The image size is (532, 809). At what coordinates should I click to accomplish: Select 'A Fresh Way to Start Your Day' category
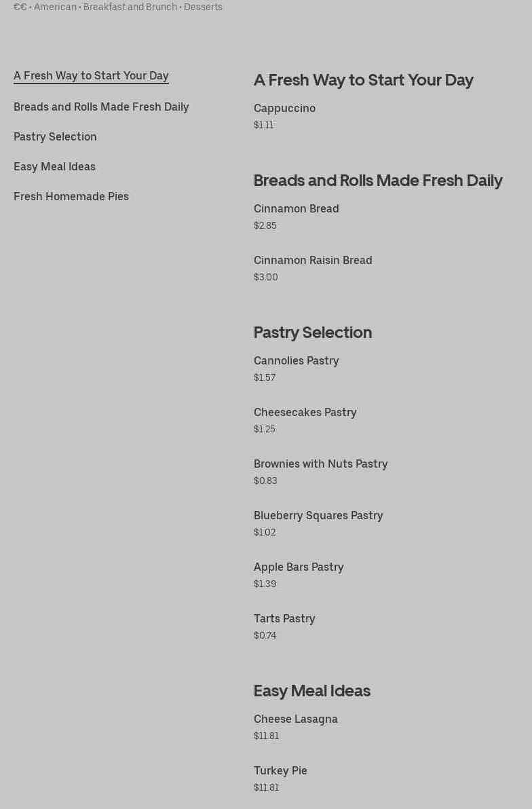pyautogui.click(x=91, y=75)
